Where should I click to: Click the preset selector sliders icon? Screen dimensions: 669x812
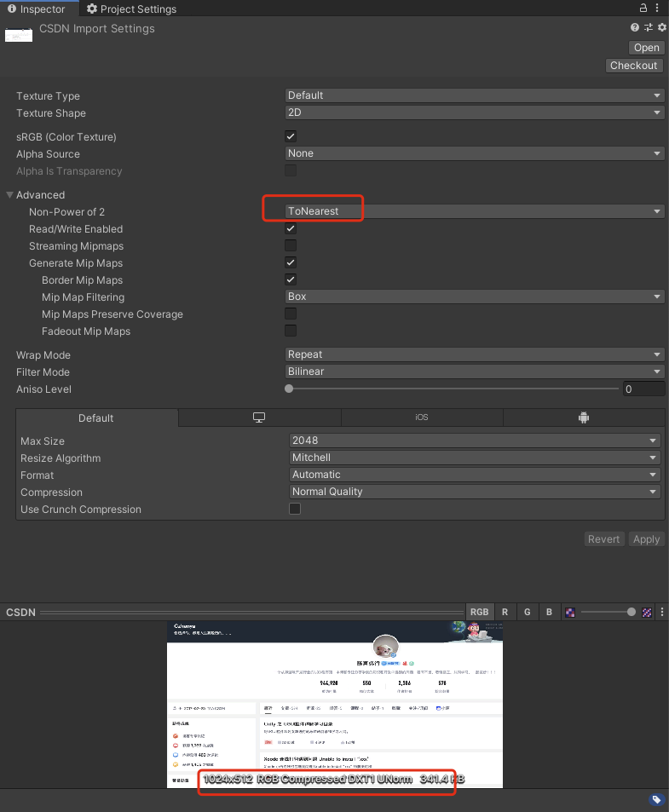point(649,27)
